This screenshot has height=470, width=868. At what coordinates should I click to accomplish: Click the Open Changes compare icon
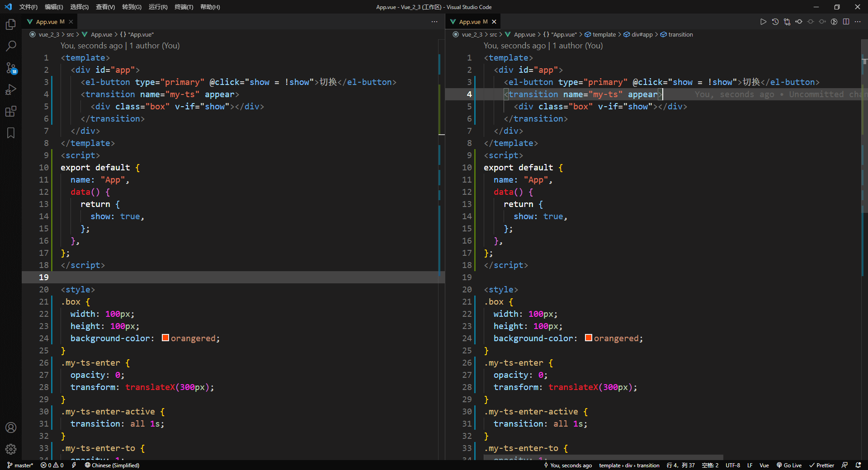[x=787, y=22]
